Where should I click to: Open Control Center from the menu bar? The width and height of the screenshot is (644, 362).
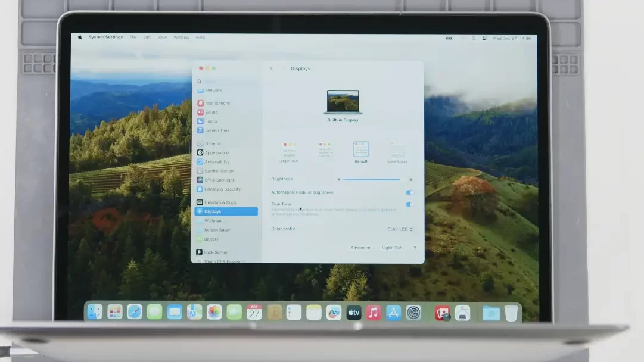tap(485, 38)
